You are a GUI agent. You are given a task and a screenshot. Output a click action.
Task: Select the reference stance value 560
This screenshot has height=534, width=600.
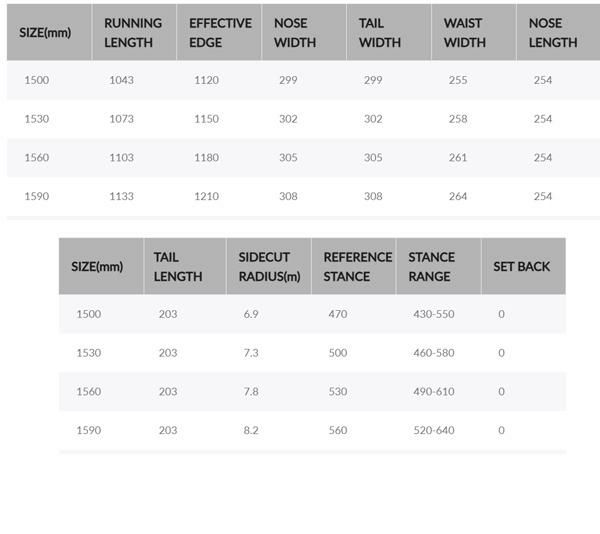point(337,431)
